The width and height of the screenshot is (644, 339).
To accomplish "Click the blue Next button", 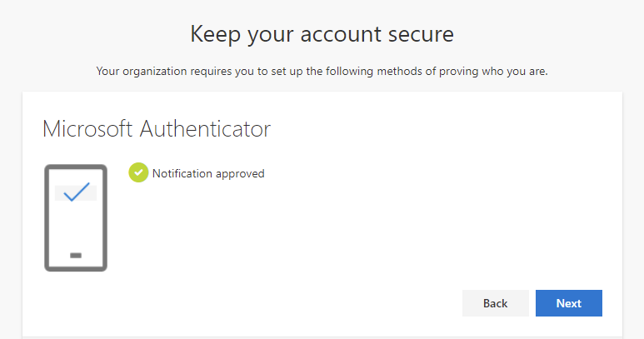I will click(x=569, y=303).
